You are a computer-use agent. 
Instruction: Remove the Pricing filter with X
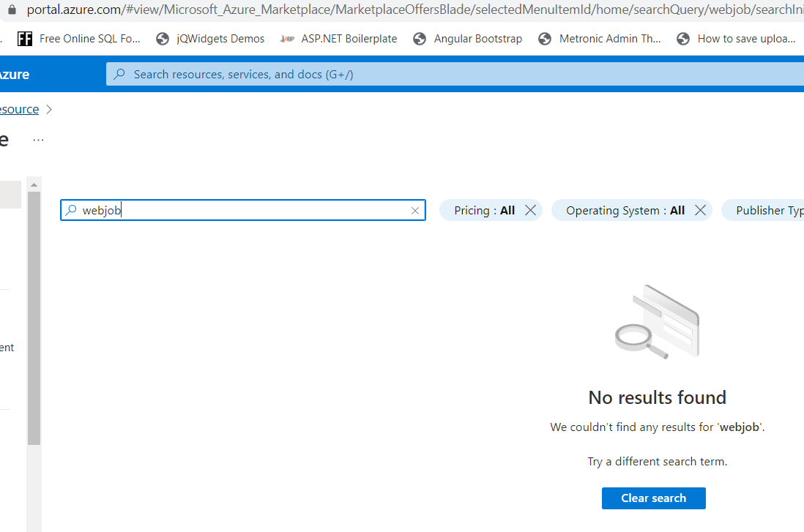pyautogui.click(x=531, y=210)
